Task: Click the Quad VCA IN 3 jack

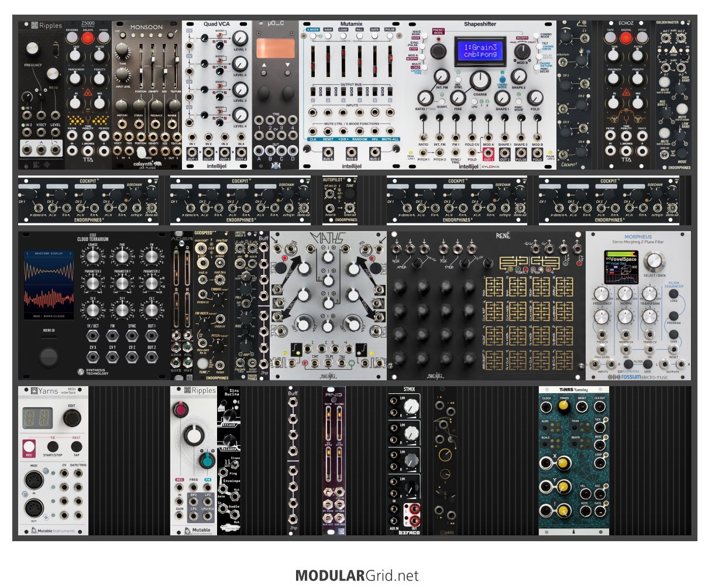Action: point(225,138)
